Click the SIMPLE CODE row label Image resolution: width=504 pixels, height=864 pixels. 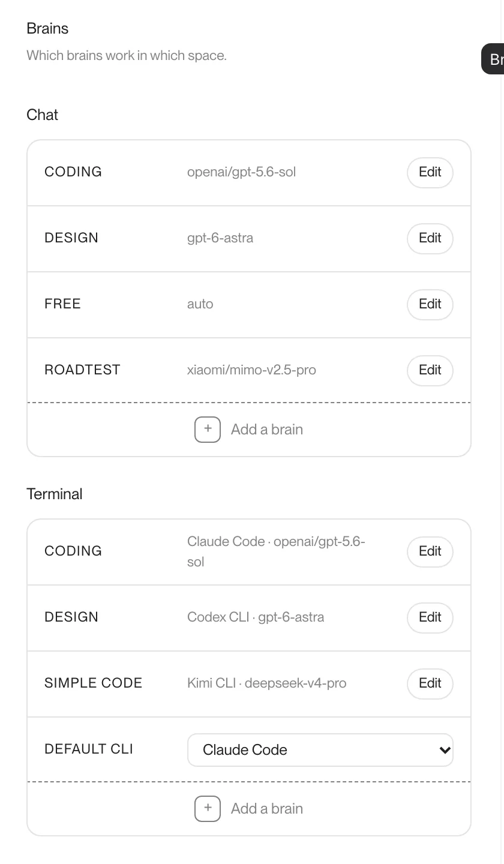[93, 683]
